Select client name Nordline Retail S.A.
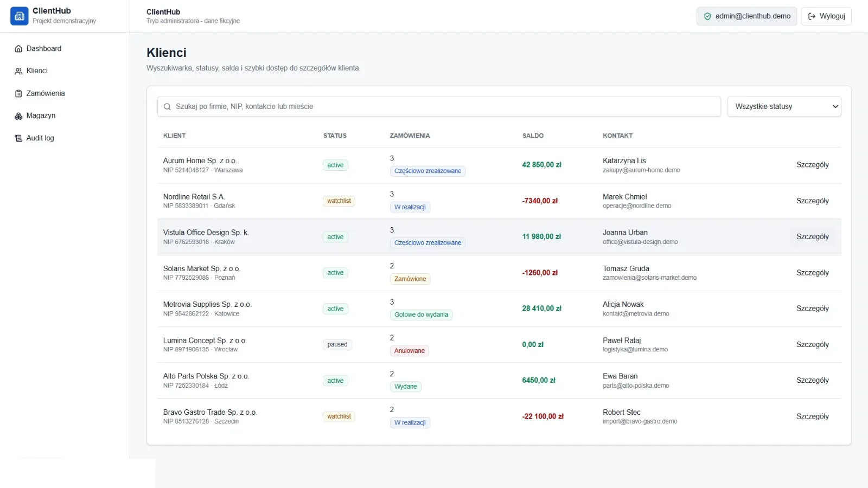 click(194, 197)
